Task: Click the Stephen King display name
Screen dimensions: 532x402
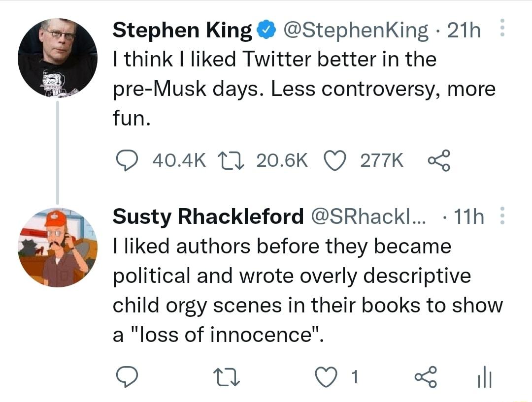Action: [182, 31]
